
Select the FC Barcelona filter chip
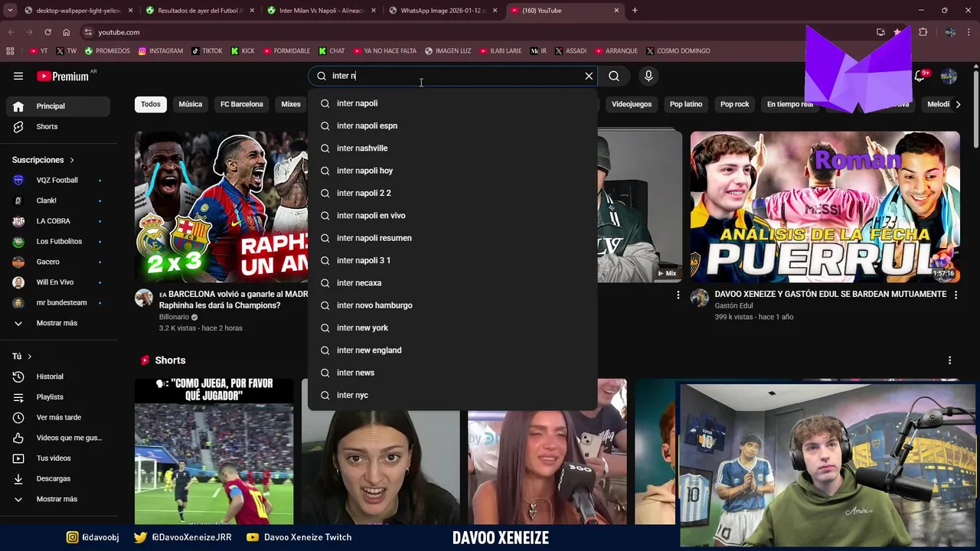pos(242,104)
